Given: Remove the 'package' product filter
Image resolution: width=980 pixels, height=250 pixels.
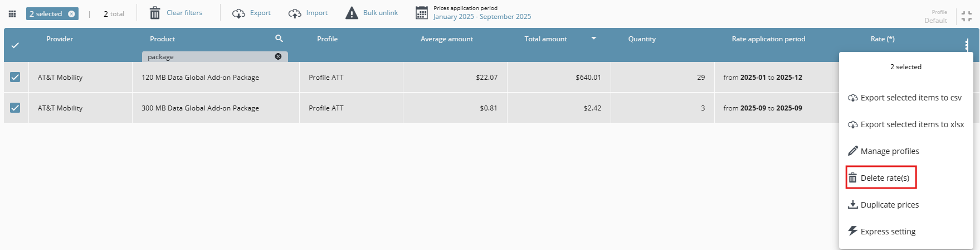Looking at the screenshot, I should click(278, 56).
